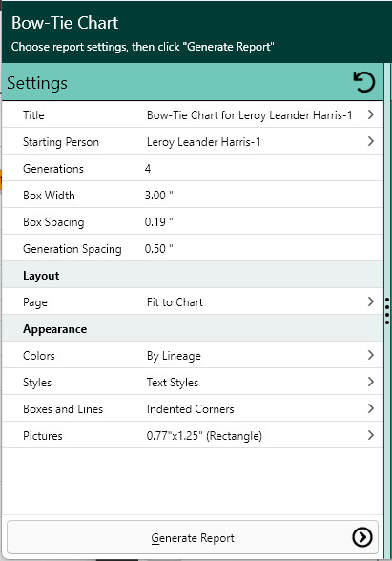Click the Box Width label
Image resolution: width=392 pixels, height=561 pixels.
49,195
